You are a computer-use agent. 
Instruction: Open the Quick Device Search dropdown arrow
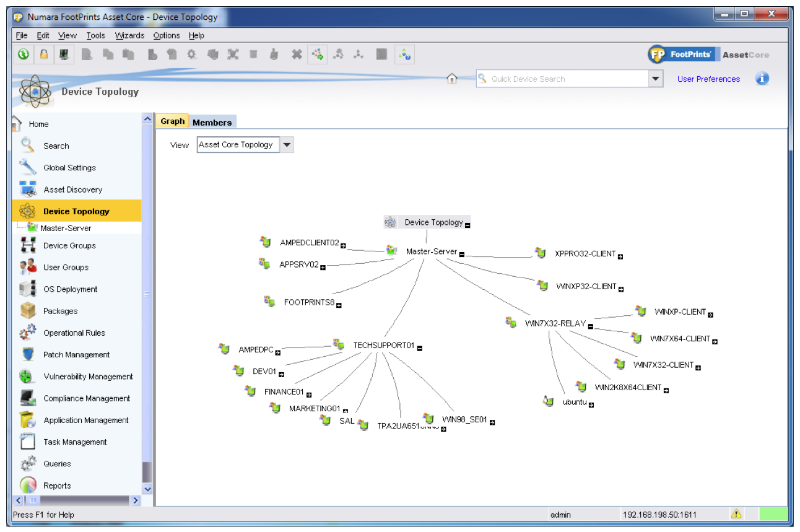tap(655, 79)
